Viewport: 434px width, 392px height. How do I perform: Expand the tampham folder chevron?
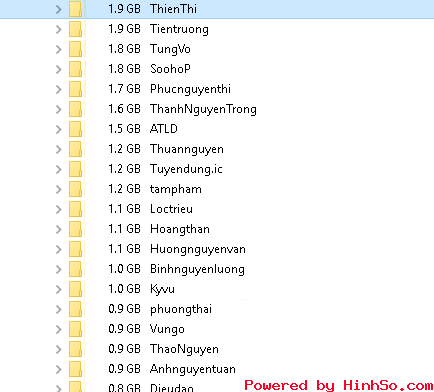tap(59, 189)
